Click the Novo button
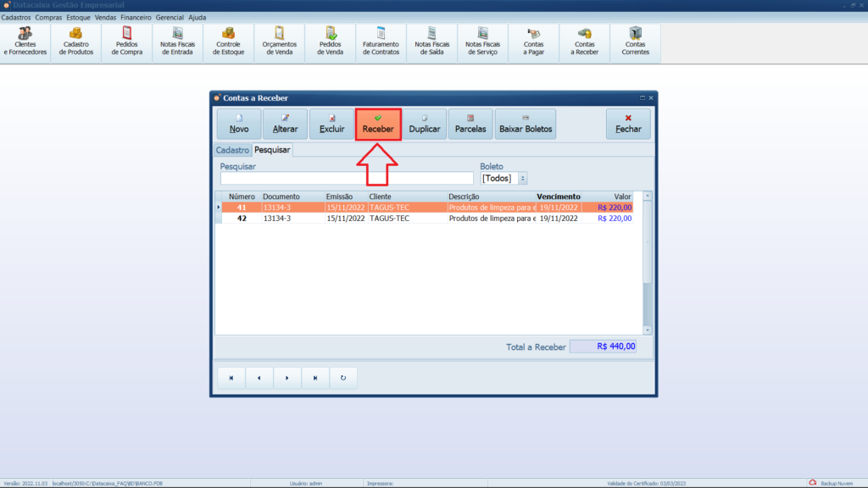The height and width of the screenshot is (488, 868). pyautogui.click(x=239, y=125)
